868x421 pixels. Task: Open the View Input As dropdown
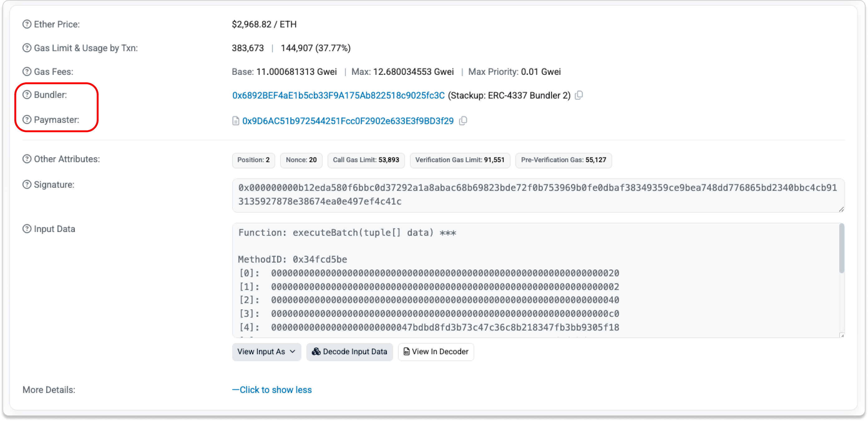266,352
